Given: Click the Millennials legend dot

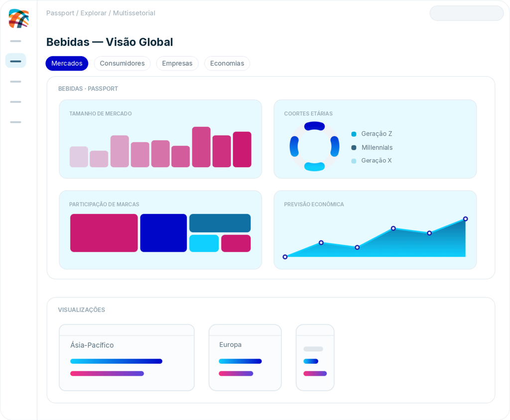Looking at the screenshot, I should 354,148.
